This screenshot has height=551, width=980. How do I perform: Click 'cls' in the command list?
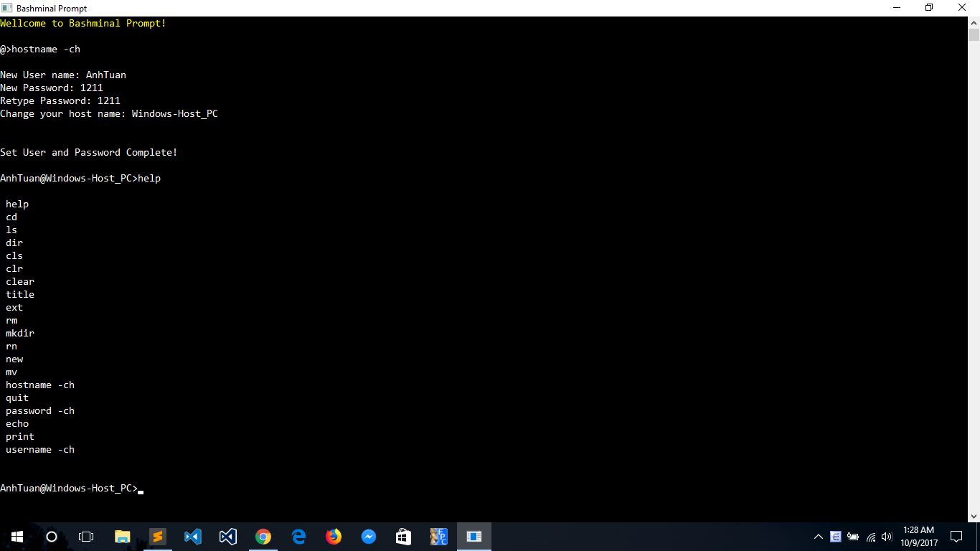click(14, 255)
